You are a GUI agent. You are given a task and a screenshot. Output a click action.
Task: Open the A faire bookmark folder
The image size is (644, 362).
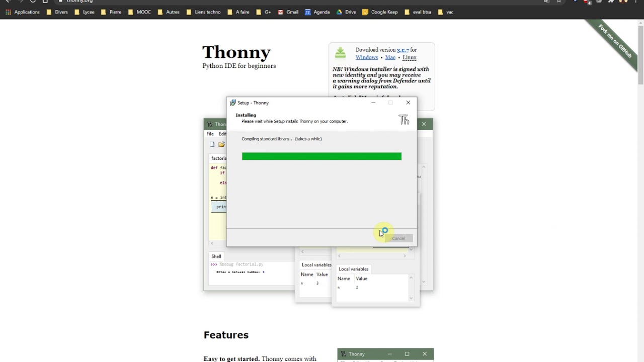click(238, 12)
